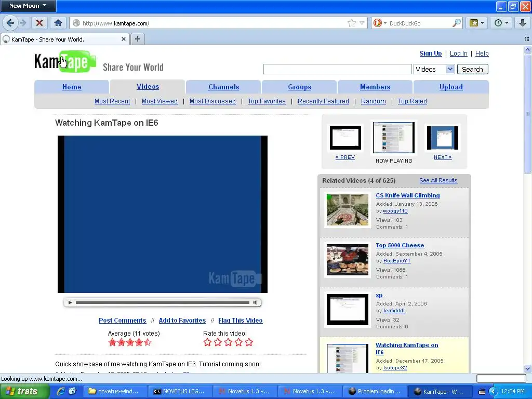Open the Random videos link

(373, 101)
